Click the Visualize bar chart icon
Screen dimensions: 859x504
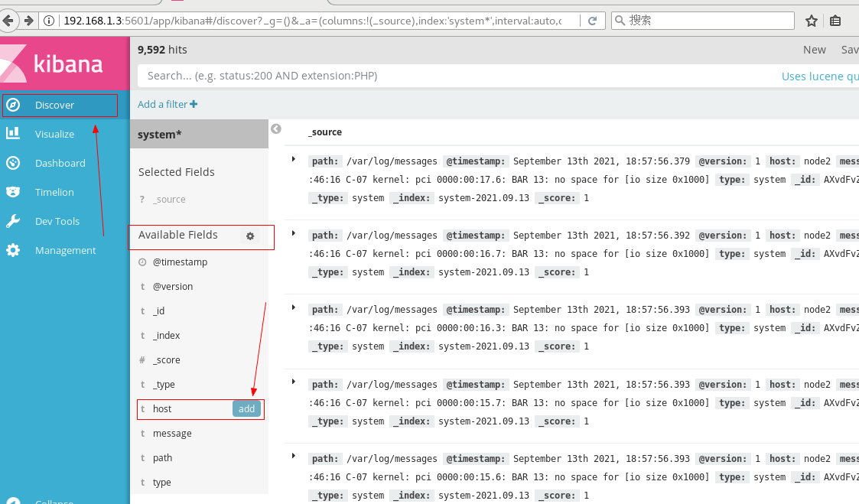(x=13, y=134)
